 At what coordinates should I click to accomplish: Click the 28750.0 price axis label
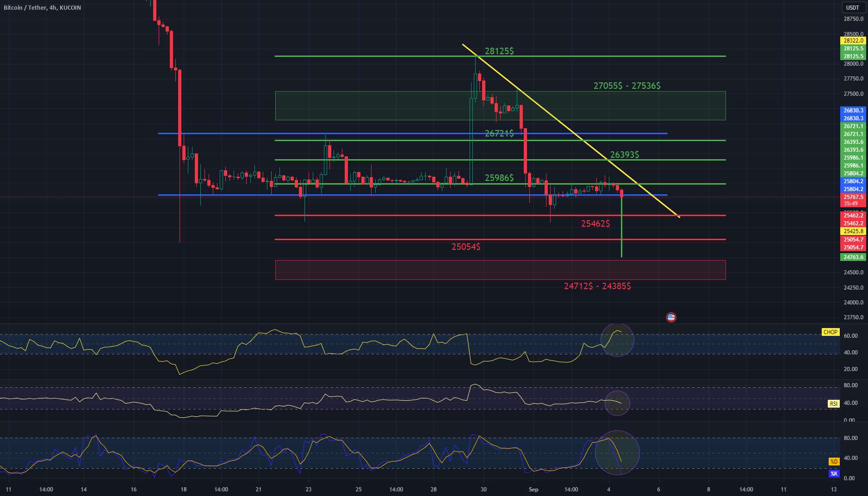point(853,19)
